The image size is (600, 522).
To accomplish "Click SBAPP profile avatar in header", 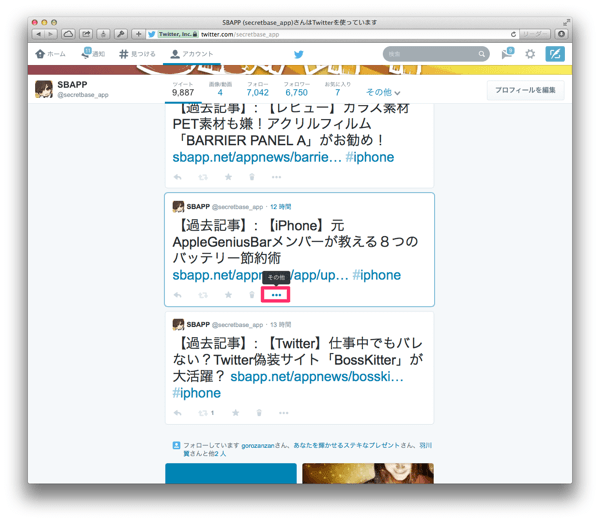I will 44,89.
